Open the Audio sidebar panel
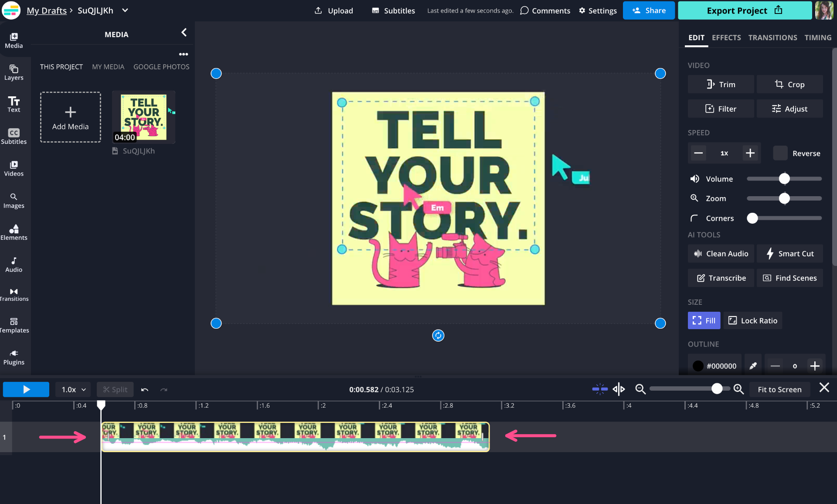Viewport: 837px width, 504px height. pos(14,264)
